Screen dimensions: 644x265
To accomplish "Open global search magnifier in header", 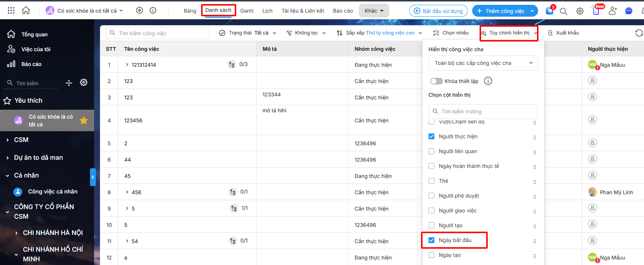I will coord(564,11).
